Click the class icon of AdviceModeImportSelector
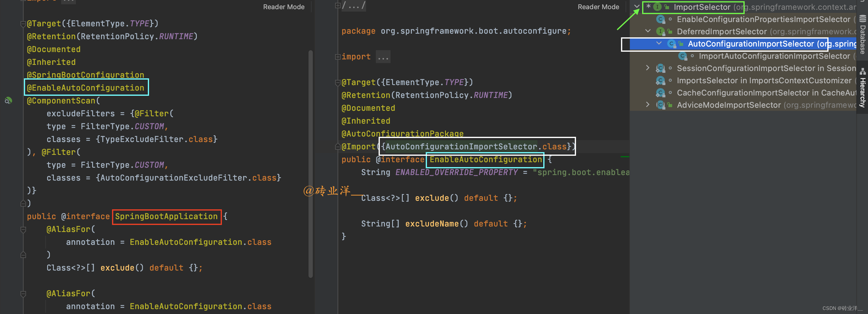868x314 pixels. click(660, 105)
